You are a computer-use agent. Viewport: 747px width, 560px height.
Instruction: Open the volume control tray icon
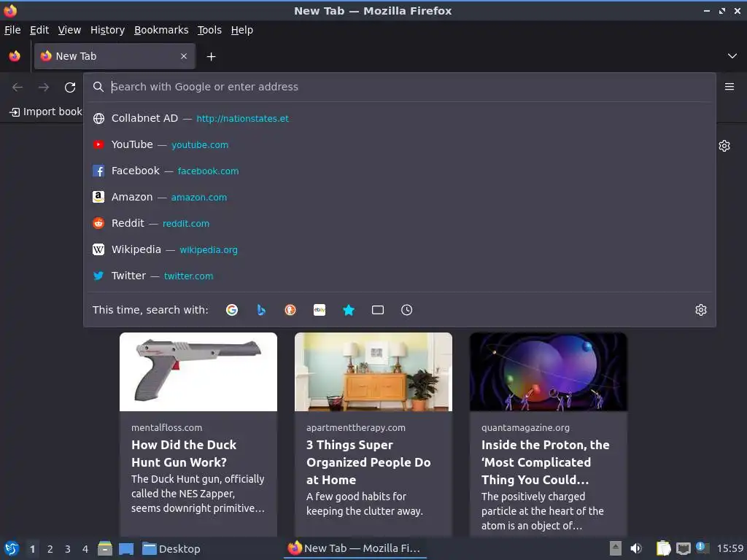coord(636,548)
